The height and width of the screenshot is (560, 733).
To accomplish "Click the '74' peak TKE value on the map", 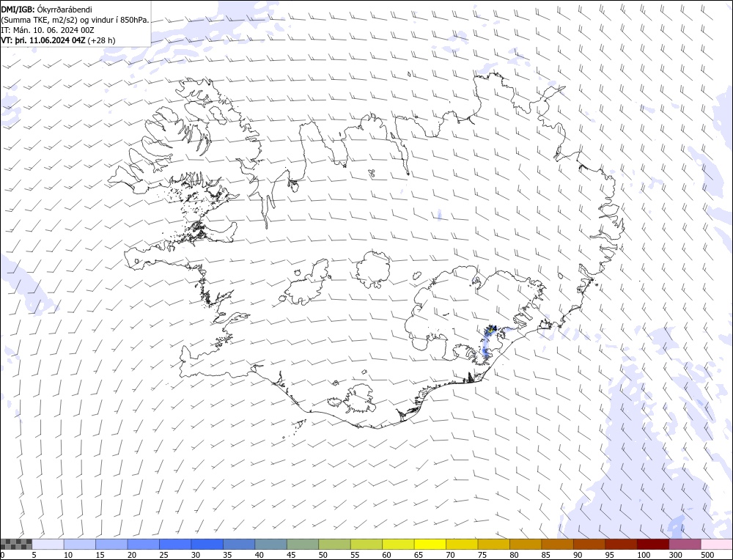I will (492, 329).
